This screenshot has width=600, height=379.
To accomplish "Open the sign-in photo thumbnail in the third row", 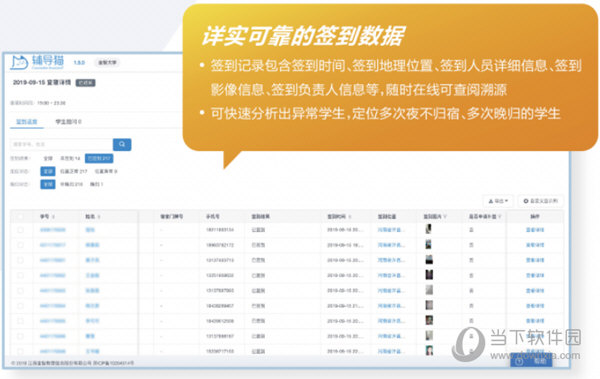I will click(429, 260).
